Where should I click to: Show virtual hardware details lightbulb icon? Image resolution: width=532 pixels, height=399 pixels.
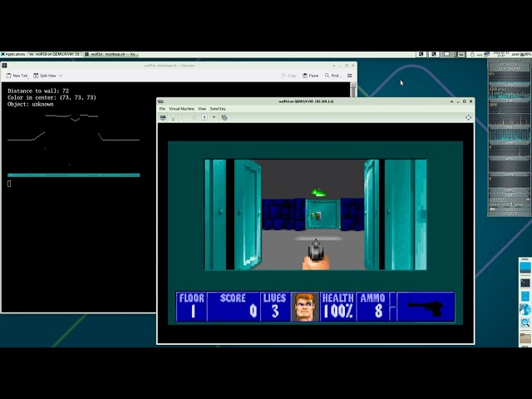click(173, 117)
